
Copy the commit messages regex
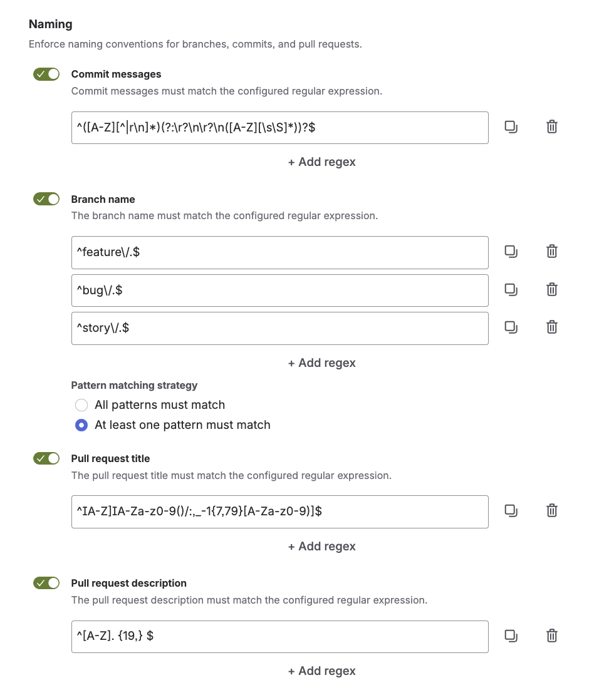pos(511,127)
